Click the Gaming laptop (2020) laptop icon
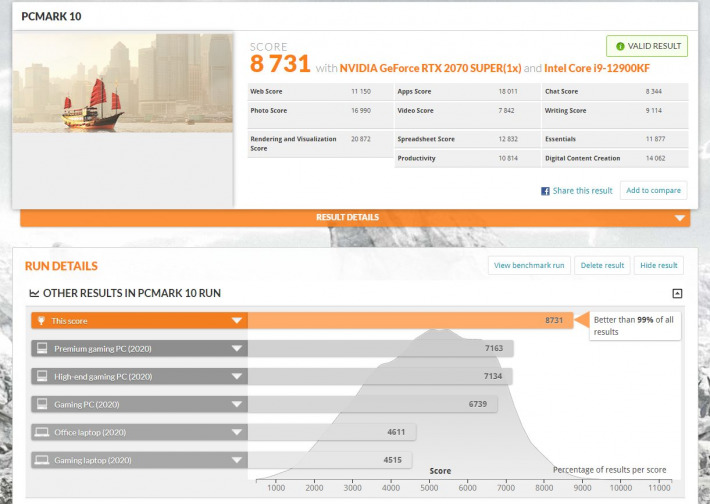Screen dimensions: 710x504 pyautogui.click(x=41, y=460)
